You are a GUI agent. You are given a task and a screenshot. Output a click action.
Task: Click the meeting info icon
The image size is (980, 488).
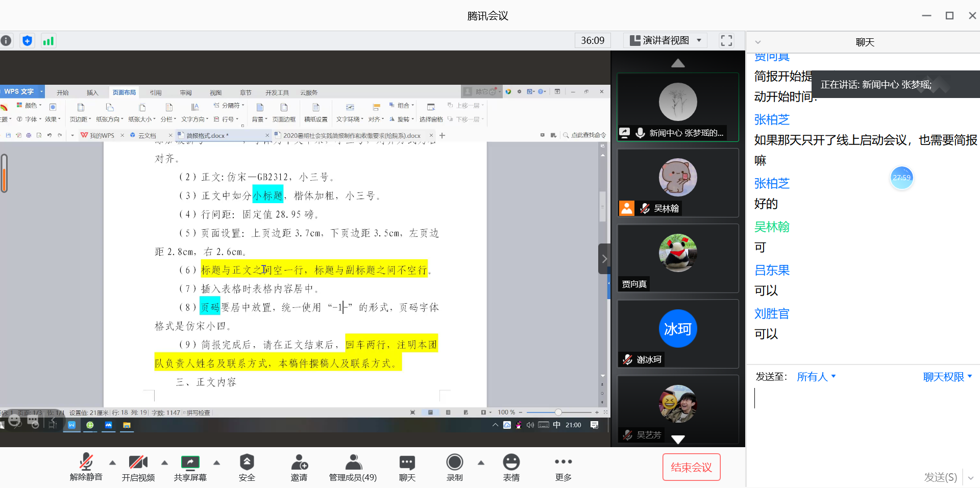[6, 41]
